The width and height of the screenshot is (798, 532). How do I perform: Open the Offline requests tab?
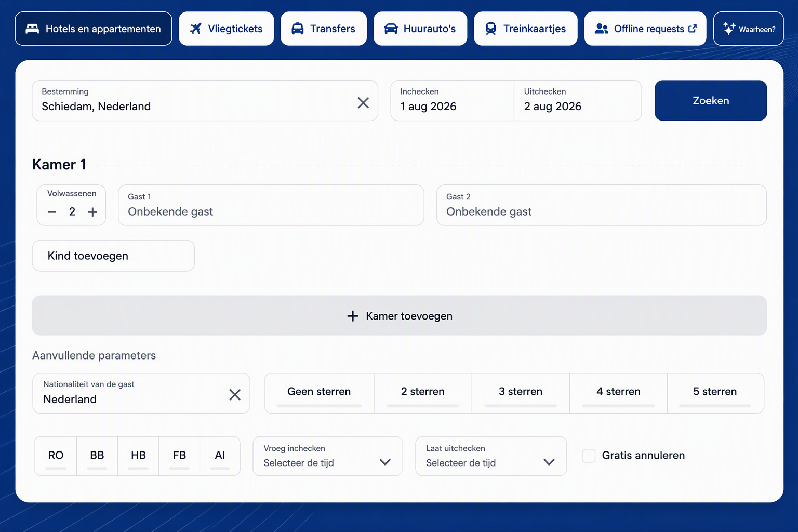coord(645,29)
